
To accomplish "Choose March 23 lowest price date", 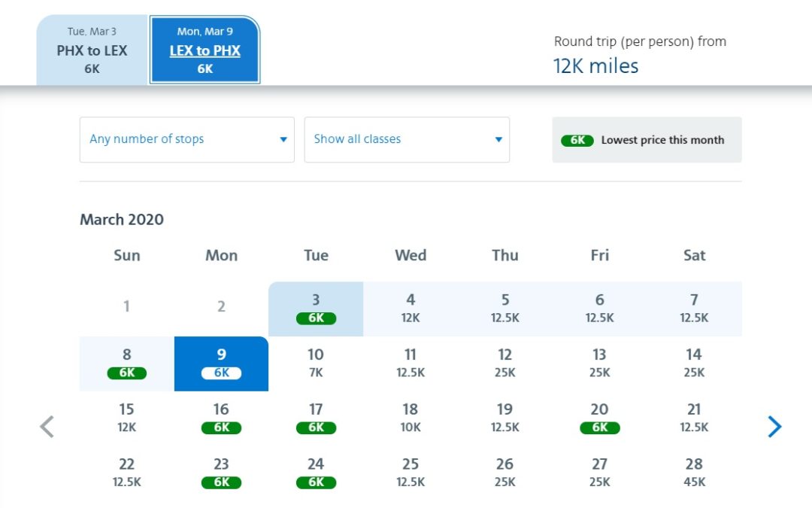I will pyautogui.click(x=221, y=472).
